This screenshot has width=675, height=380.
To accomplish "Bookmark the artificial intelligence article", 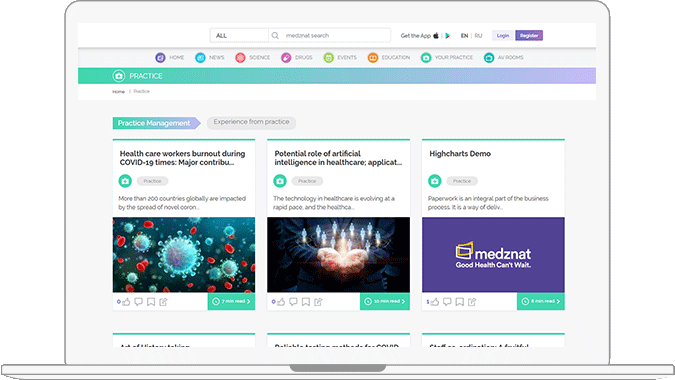I will [306, 302].
